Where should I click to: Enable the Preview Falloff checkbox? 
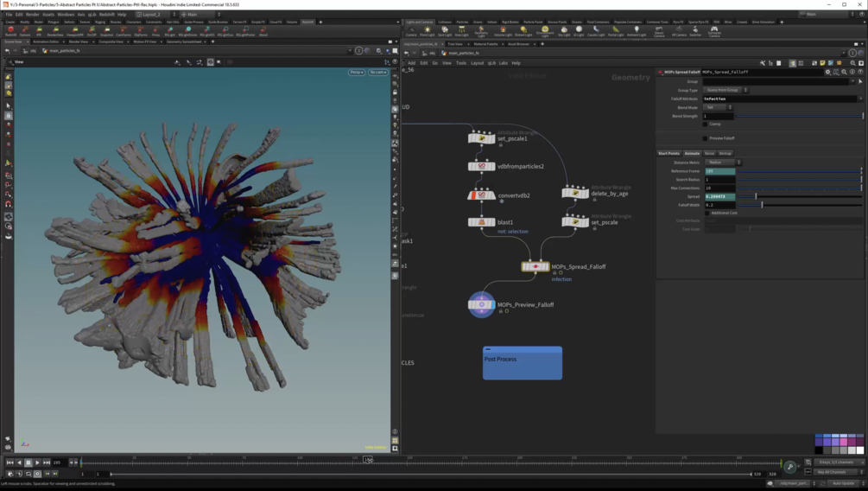coord(706,138)
